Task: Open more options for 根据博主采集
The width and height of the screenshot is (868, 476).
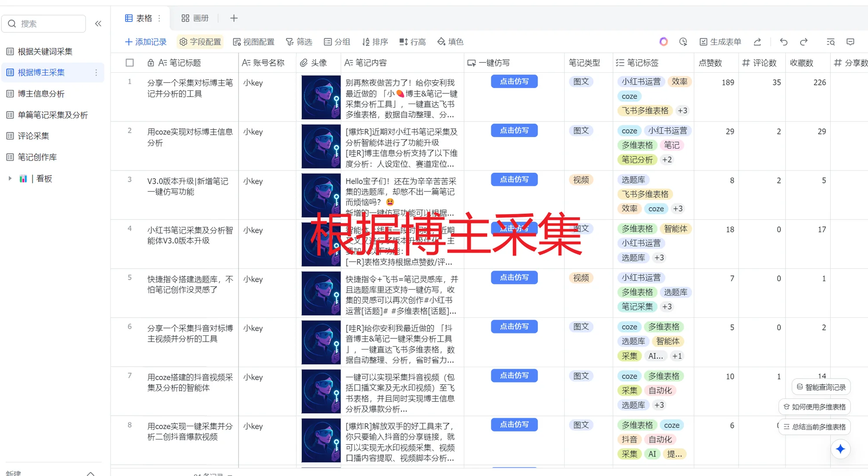Action: coord(96,72)
